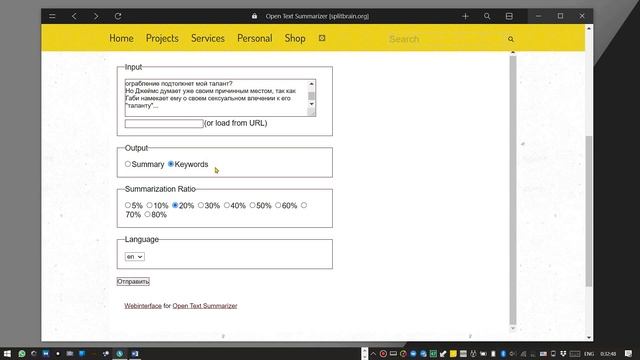This screenshot has width=640, height=360.
Task: Open the Open Text Summarizer link
Action: 204,306
